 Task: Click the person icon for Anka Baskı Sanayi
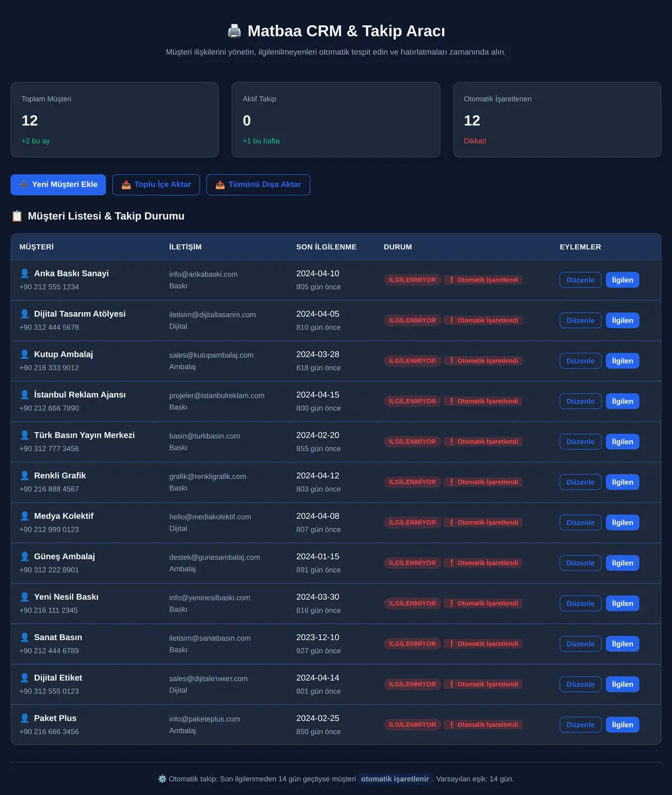(25, 273)
